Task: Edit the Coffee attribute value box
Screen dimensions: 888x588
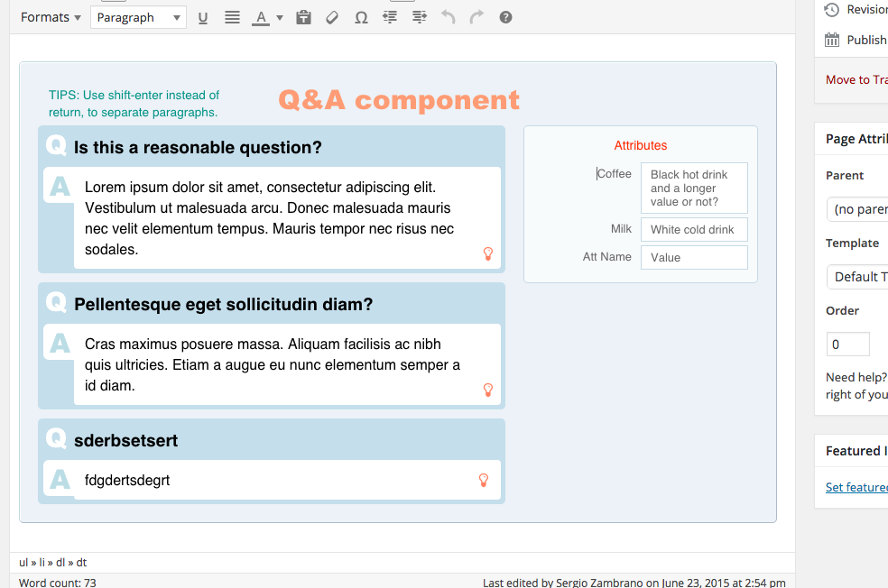Action: (694, 188)
